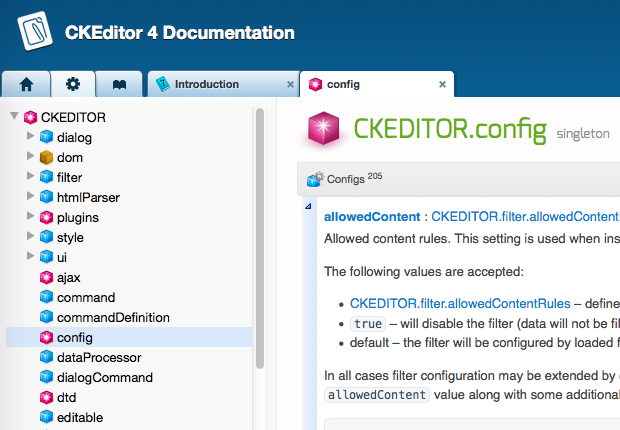The width and height of the screenshot is (620, 430).
Task: Click the command class icon
Action: [x=46, y=297]
